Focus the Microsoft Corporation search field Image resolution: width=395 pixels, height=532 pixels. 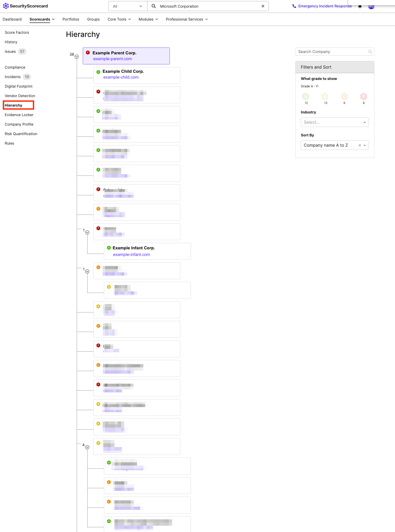[208, 6]
